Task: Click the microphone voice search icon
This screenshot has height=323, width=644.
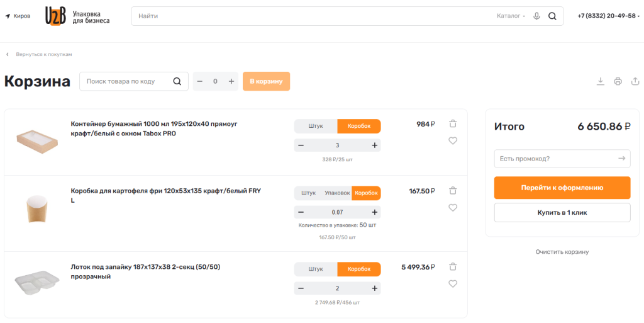Action: [536, 16]
